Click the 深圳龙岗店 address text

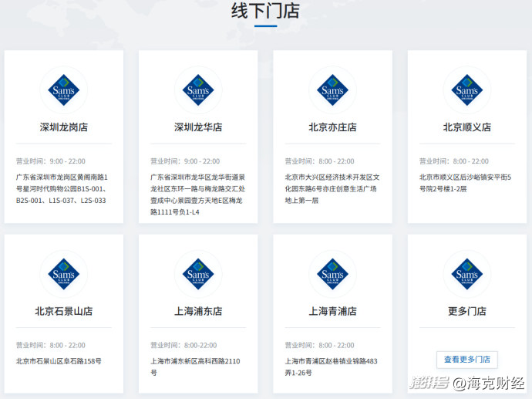[62, 188]
